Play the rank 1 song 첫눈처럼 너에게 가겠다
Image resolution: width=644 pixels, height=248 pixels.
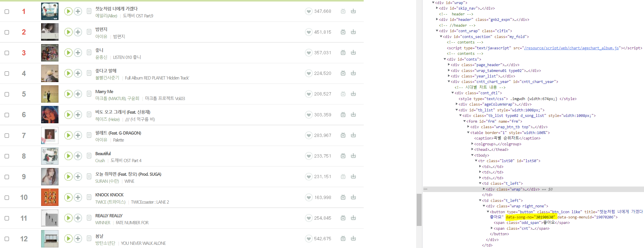(x=68, y=11)
